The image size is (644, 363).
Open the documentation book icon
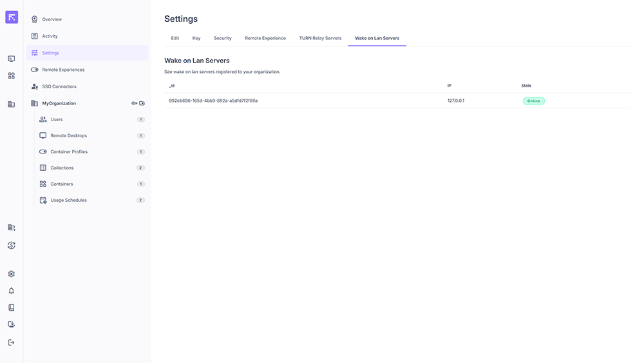tap(11, 308)
